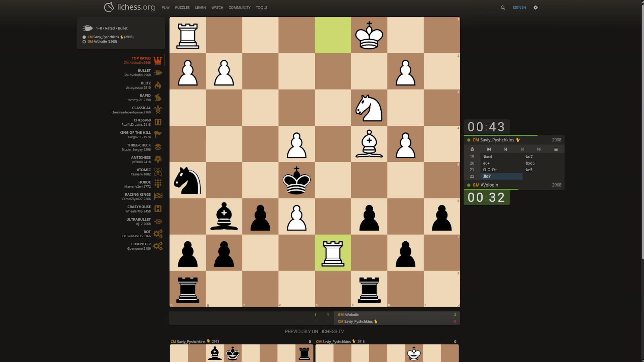Step back one move

(505, 149)
